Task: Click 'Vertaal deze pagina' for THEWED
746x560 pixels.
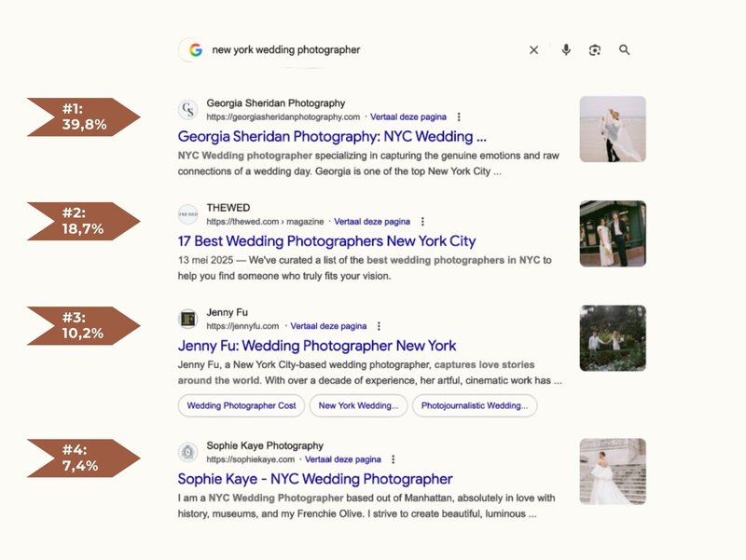Action: tap(372, 222)
